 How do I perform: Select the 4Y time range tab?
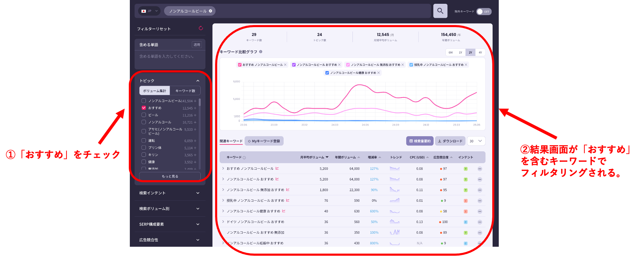click(x=480, y=53)
